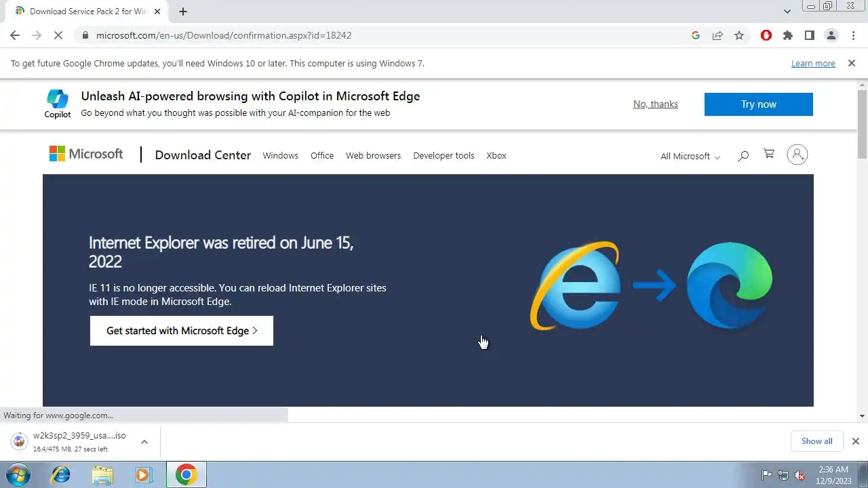
Task: Open a new browser tab
Action: 183,12
